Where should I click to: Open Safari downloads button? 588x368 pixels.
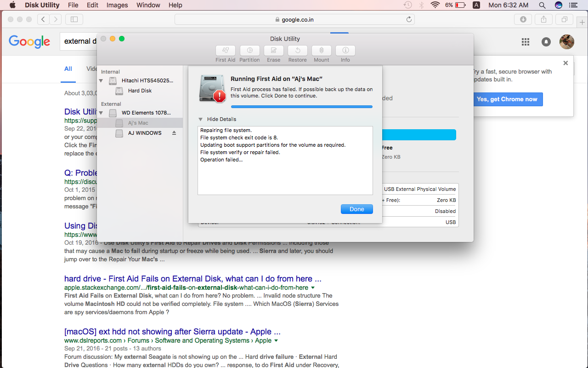(523, 19)
